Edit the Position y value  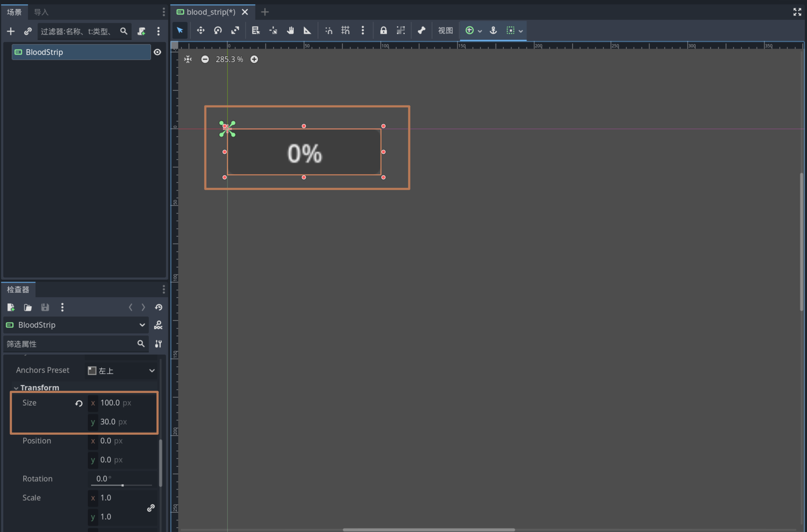(122, 460)
